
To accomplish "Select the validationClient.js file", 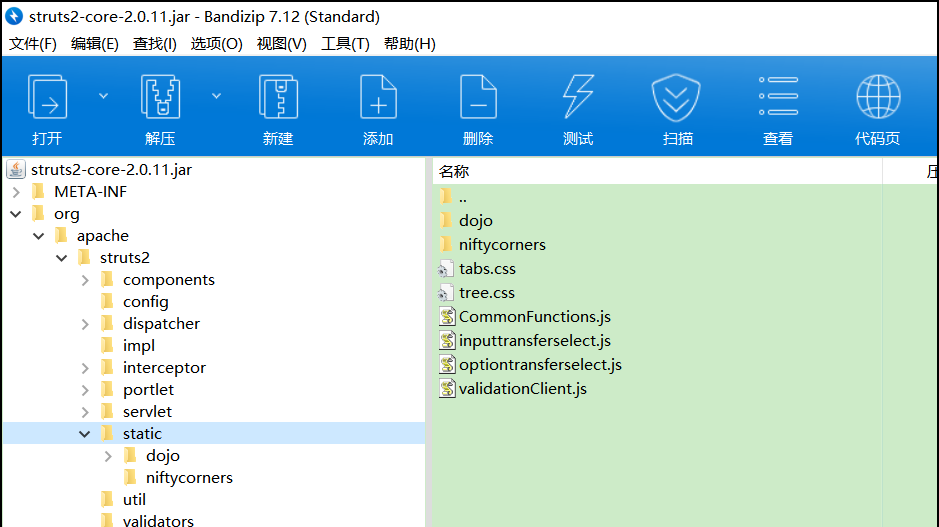I will [523, 388].
